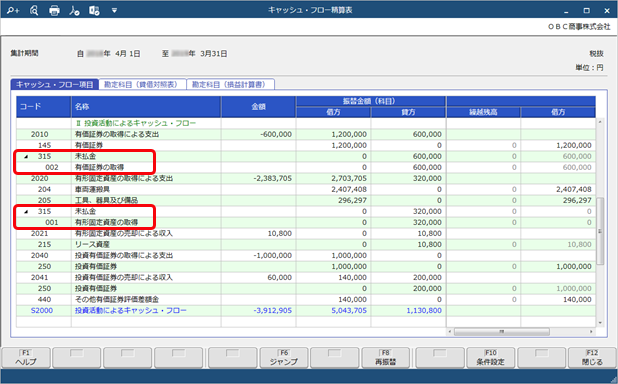Select row 2040 投資有価証券の取得による支出
Image resolution: width=618 pixels, height=384 pixels.
(x=306, y=256)
